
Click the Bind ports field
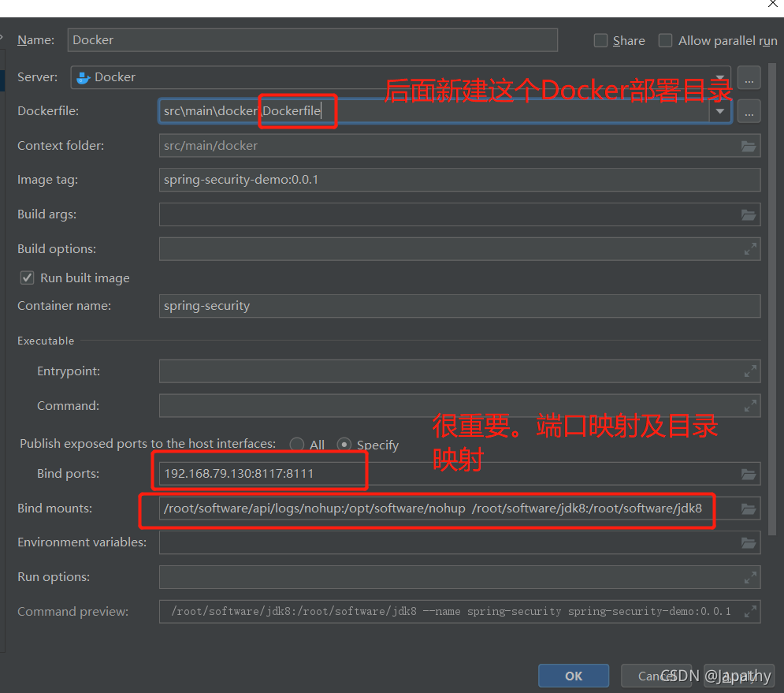tap(459, 474)
